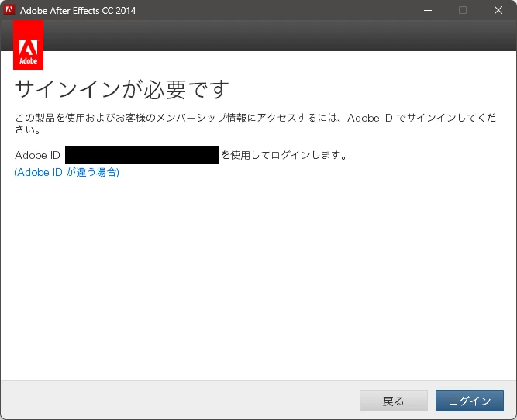Image resolution: width=517 pixels, height=420 pixels.
Task: Minimize the Adobe After Effects CC 2014 window
Action: pyautogui.click(x=428, y=10)
